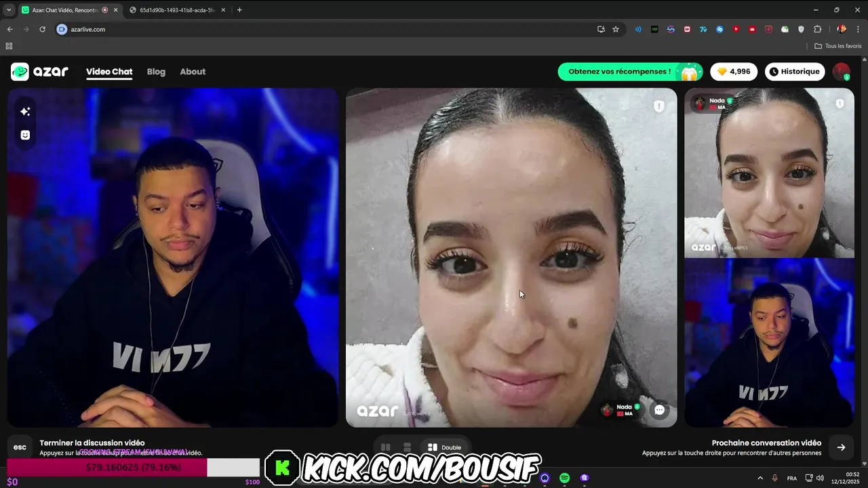Image resolution: width=868 pixels, height=488 pixels.
Task: Open the Chrome three-dot menu
Action: [x=858, y=29]
